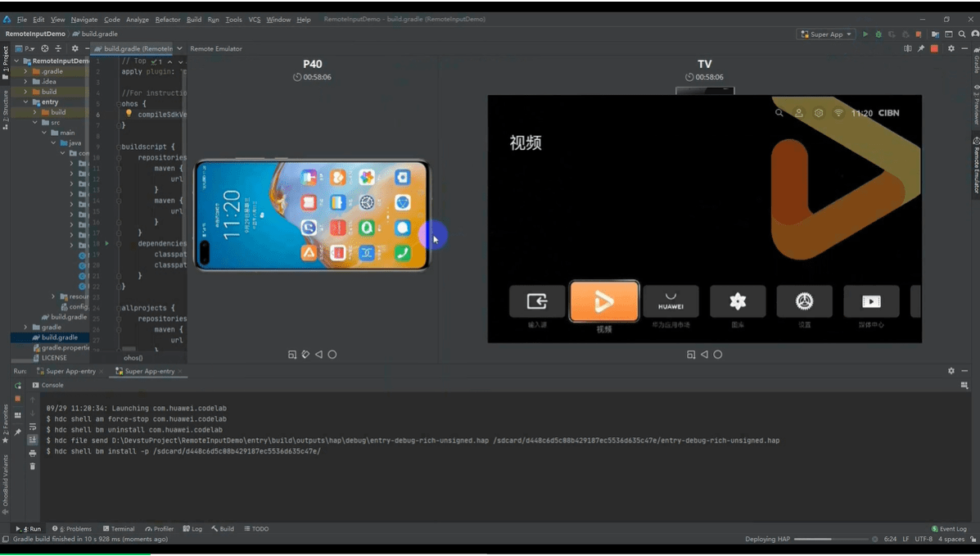Toggle soft-wrap in the console
The width and height of the screenshot is (980, 556).
[33, 427]
